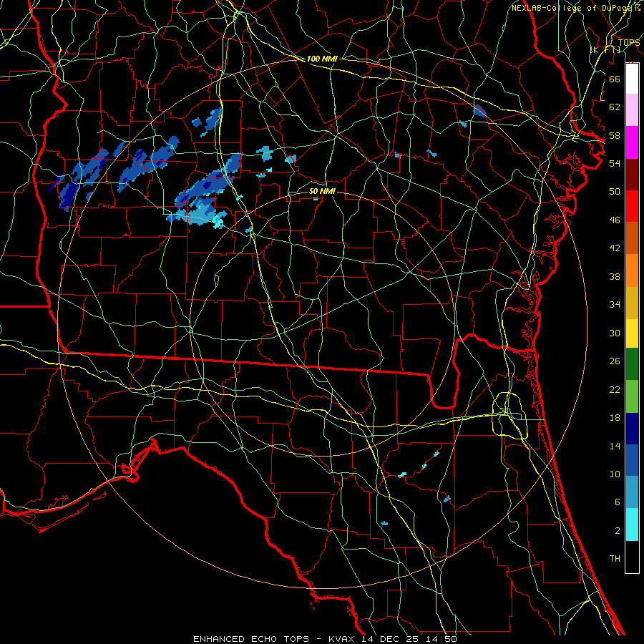
Task: Choose the bright yellow legend swatch
Action: point(632,333)
